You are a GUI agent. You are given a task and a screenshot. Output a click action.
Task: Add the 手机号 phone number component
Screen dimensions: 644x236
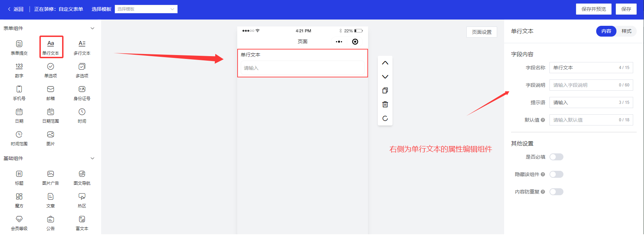pyautogui.click(x=19, y=93)
